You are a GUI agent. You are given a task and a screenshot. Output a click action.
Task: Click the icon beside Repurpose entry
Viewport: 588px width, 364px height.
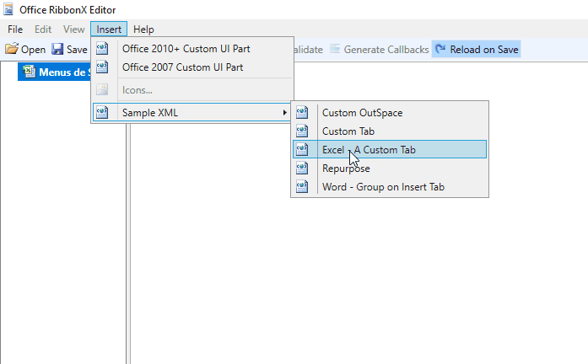click(x=302, y=169)
